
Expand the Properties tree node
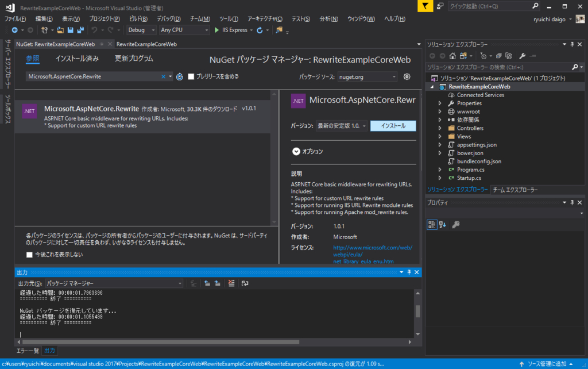(x=440, y=103)
